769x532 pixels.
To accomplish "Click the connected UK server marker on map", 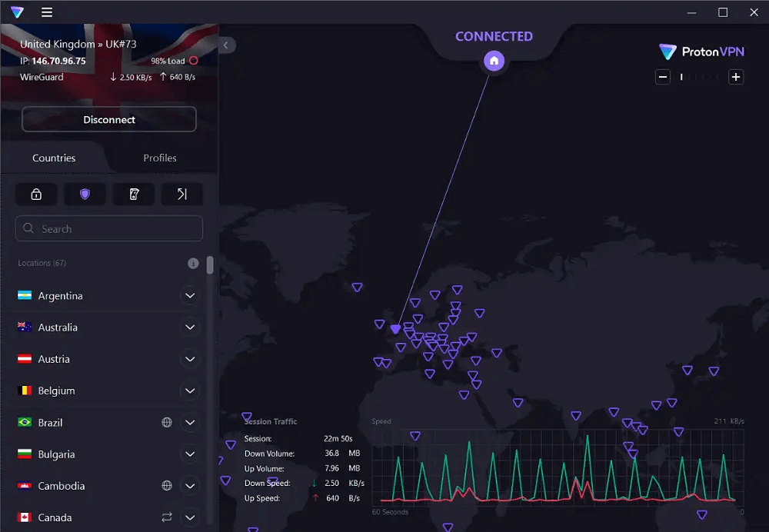I will (x=395, y=329).
